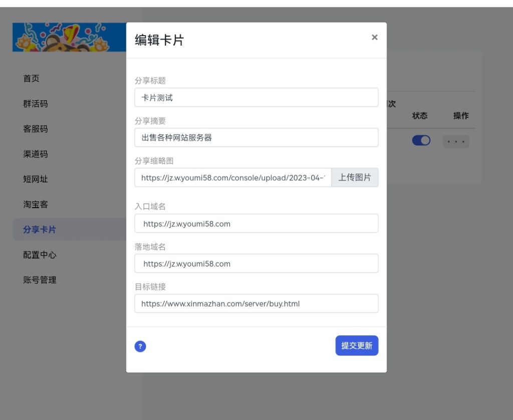The image size is (513, 420).
Task: Click the blue help question mark icon
Action: point(140,346)
